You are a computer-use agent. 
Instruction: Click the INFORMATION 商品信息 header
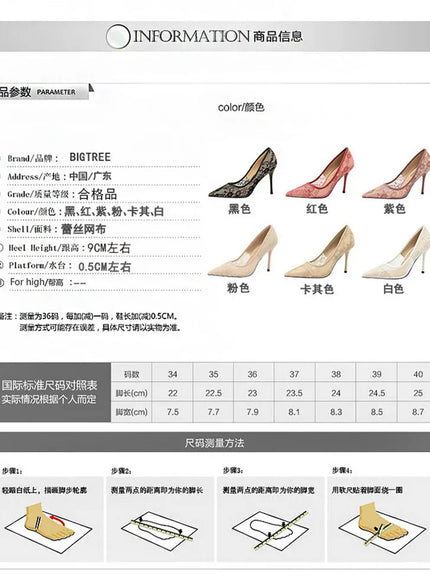pos(218,36)
